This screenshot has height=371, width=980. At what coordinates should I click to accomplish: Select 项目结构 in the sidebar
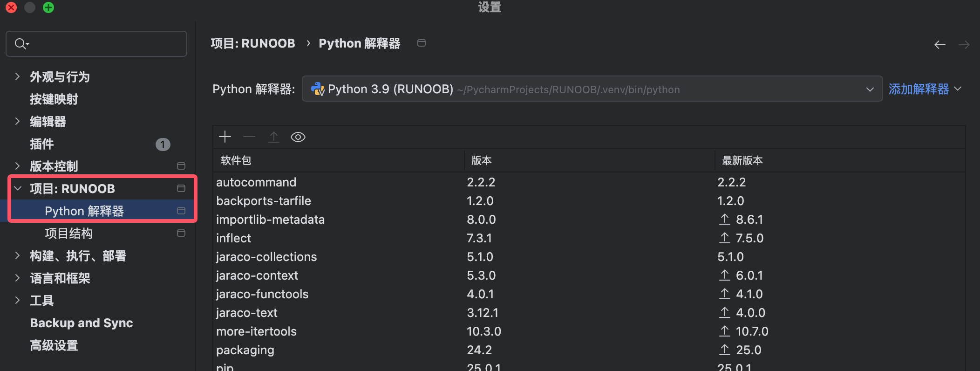(69, 234)
